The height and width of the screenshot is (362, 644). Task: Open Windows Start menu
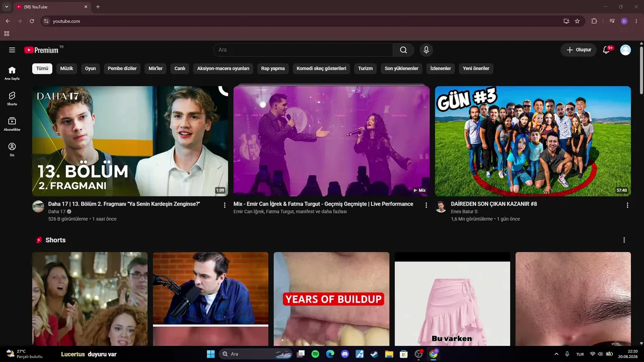(x=211, y=354)
